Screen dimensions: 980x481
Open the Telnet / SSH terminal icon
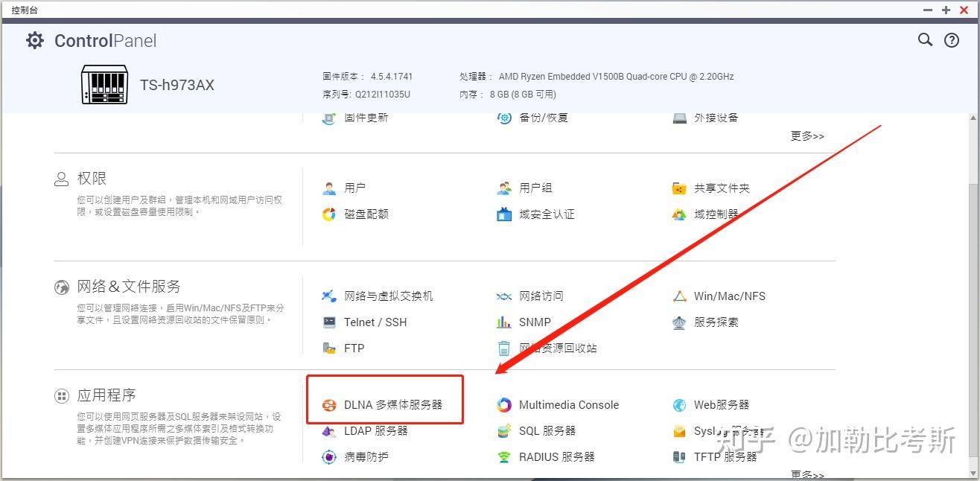[x=329, y=322]
